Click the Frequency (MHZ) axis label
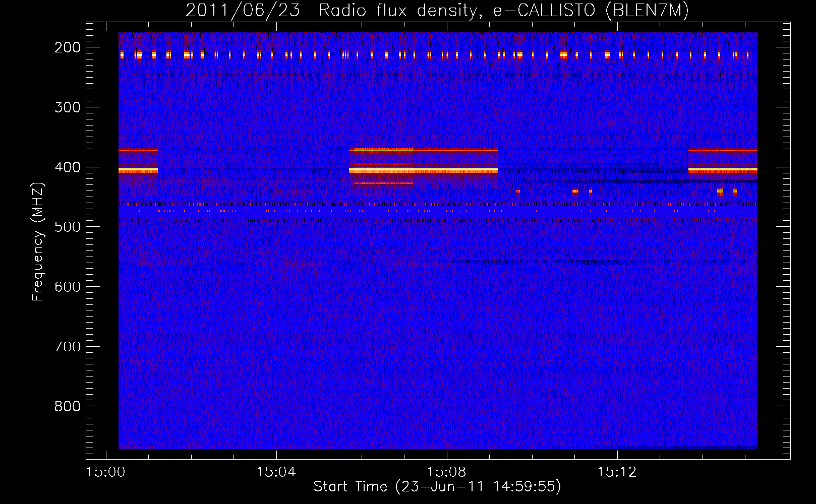 tap(38, 242)
